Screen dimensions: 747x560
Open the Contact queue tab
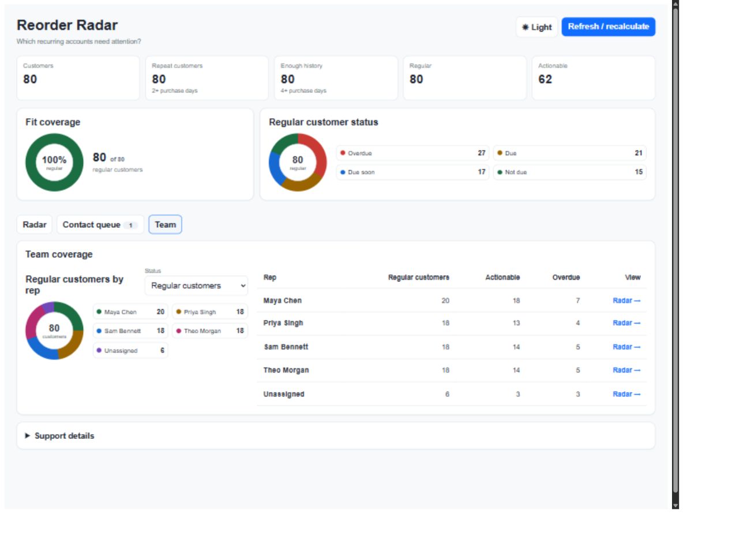(x=100, y=225)
